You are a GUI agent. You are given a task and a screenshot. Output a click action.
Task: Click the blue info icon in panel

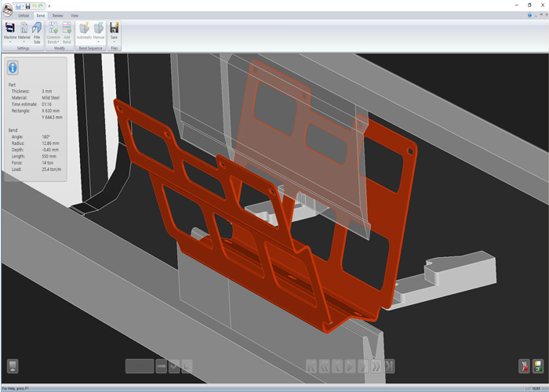13,68
